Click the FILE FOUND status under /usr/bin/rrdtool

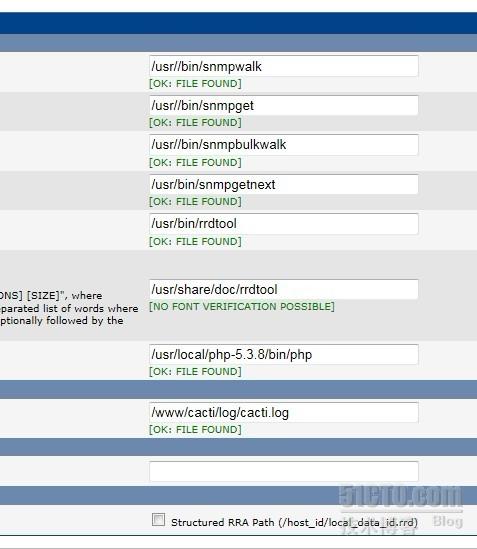(195, 242)
